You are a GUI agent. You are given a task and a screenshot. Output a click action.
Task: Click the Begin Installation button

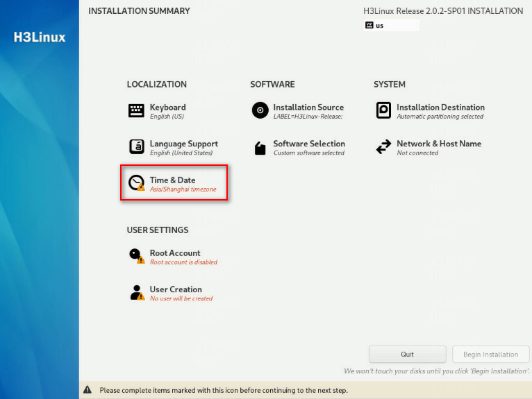coord(490,355)
